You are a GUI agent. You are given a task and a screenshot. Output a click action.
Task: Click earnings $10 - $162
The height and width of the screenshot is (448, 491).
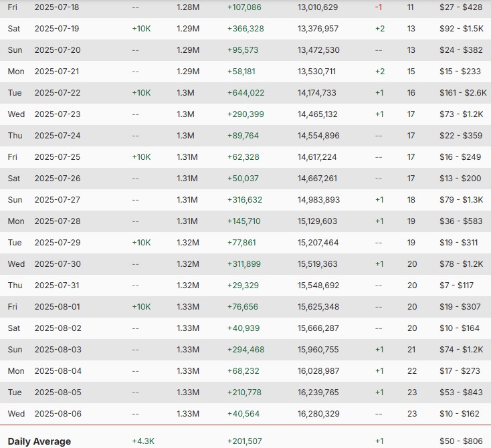[460, 413]
